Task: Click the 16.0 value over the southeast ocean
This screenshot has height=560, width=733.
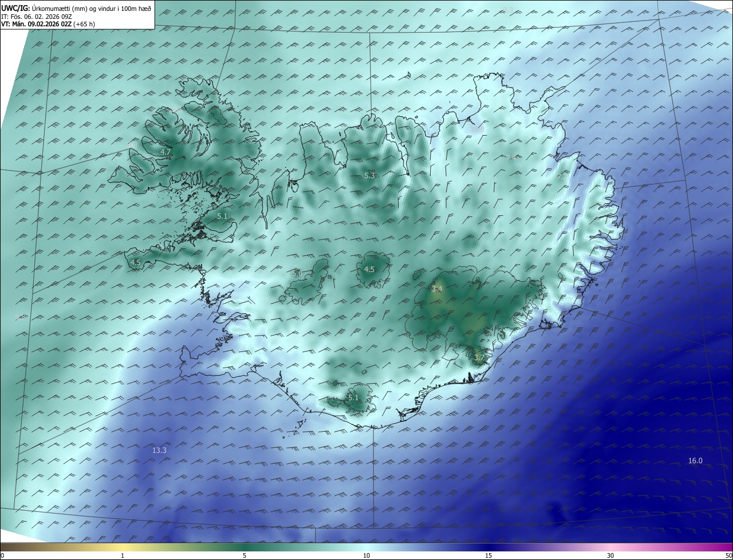Action: pos(695,460)
